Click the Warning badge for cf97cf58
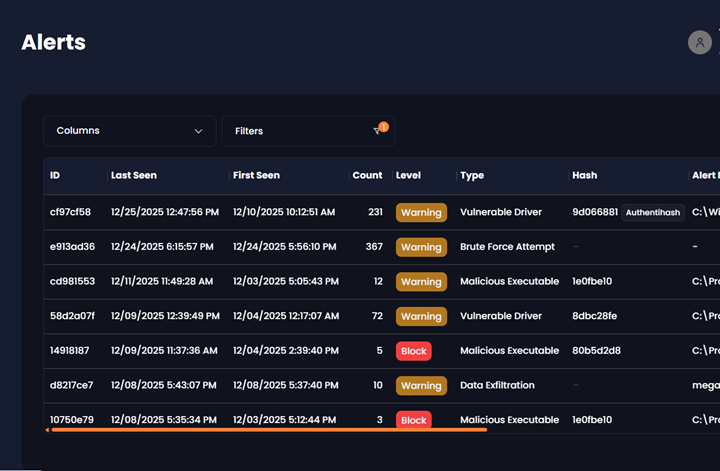The width and height of the screenshot is (720, 471). 421,212
